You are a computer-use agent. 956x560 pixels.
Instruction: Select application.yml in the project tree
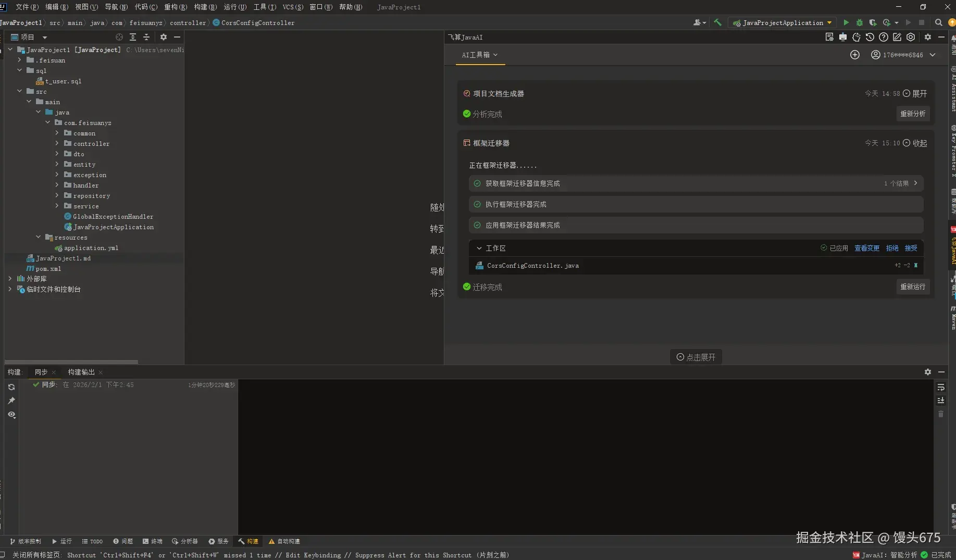click(x=91, y=248)
